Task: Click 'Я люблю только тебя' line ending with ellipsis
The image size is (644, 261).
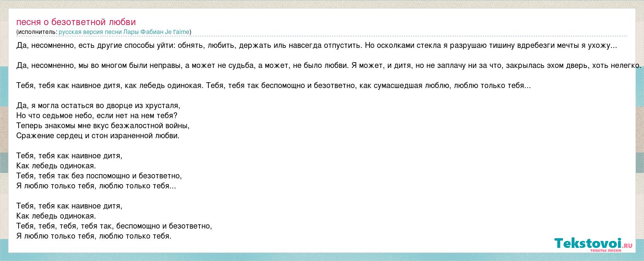Action: tap(96, 186)
